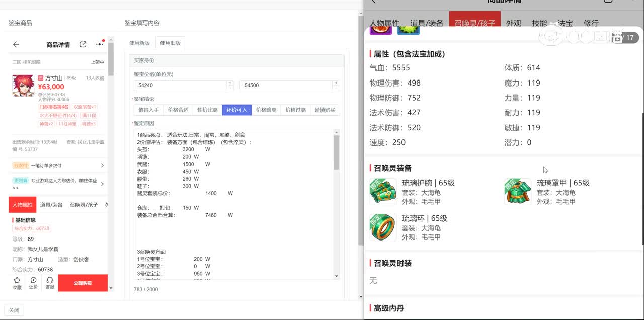
Task: Expand the 一笔订单多次付 row chevron
Action: (x=102, y=165)
